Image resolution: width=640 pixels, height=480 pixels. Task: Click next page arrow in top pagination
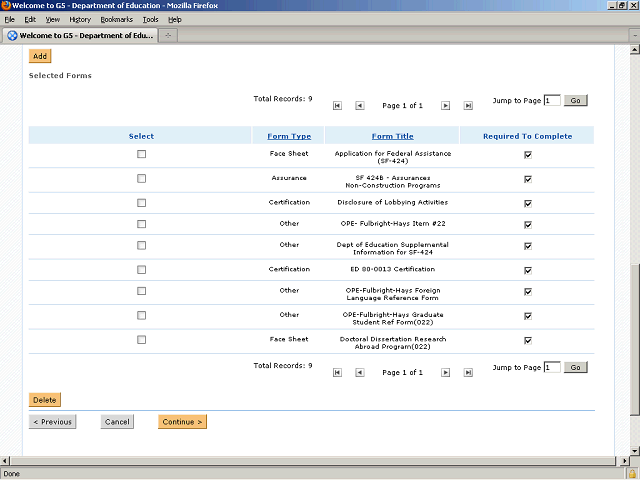(445, 105)
